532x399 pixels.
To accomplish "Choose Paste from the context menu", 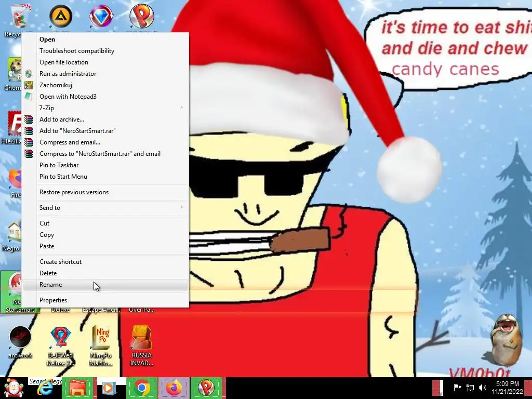I will tap(105, 246).
